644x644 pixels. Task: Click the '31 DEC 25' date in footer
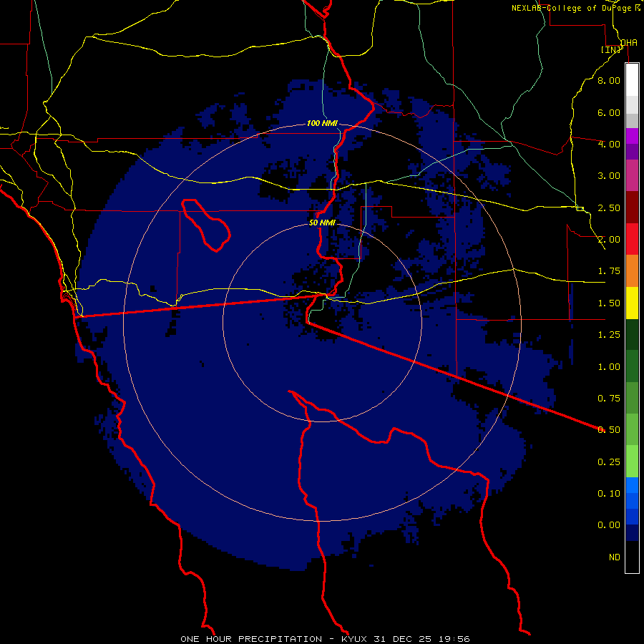point(402,639)
